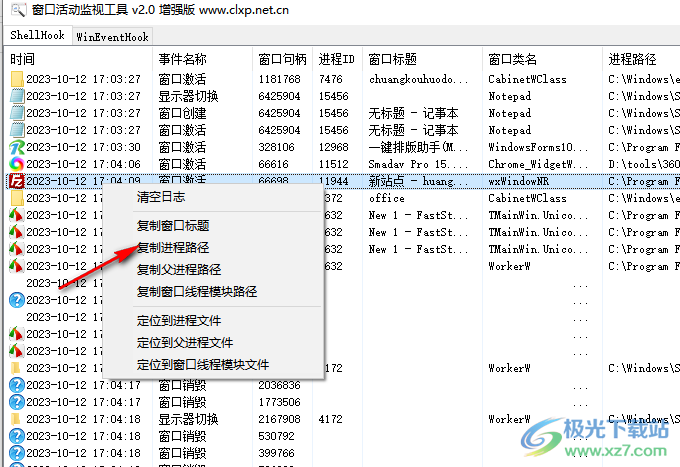Sort by the 窗口类名 column header
The height and width of the screenshot is (467, 680).
542,59
